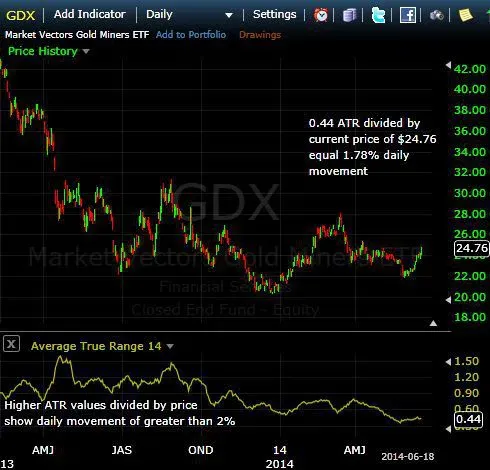This screenshot has width=490, height=470.
Task: Share the chart on Twitter
Action: pos(378,15)
